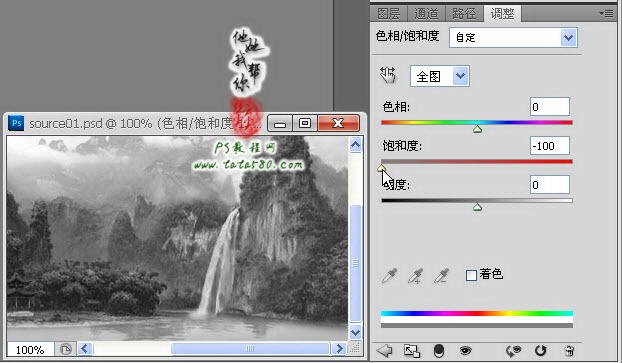Select the subtract-from-sample eyedropper tool
Image resolution: width=622 pixels, height=363 pixels.
pos(441,276)
